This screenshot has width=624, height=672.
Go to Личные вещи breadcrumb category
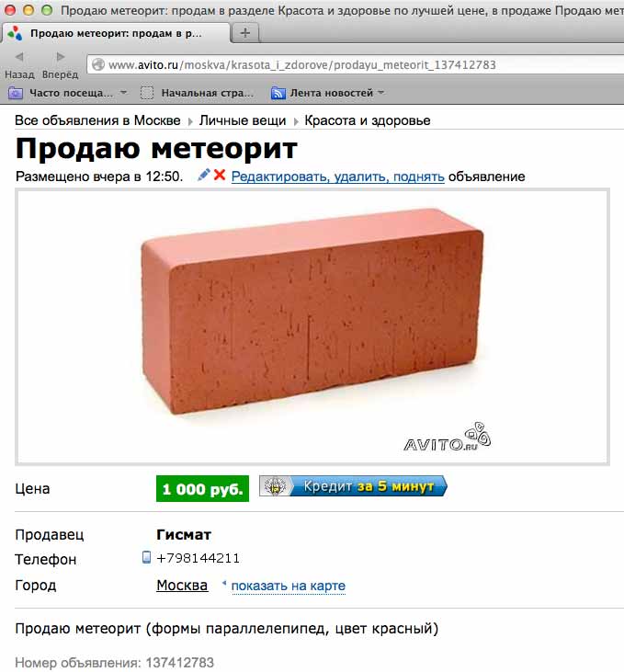point(243,120)
